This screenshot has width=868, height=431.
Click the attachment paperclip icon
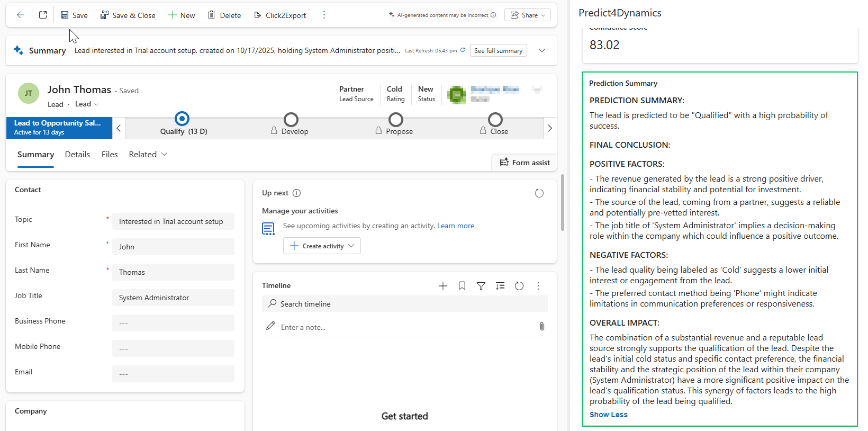pos(542,327)
